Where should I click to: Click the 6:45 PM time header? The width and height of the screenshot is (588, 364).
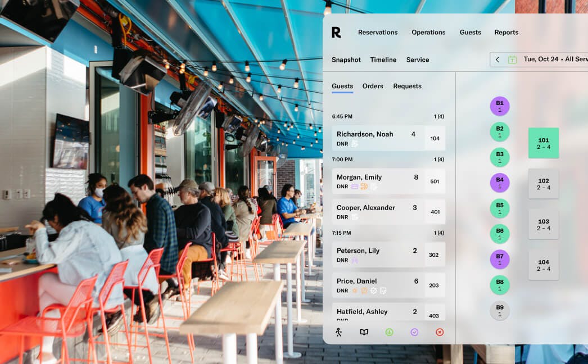(x=342, y=117)
